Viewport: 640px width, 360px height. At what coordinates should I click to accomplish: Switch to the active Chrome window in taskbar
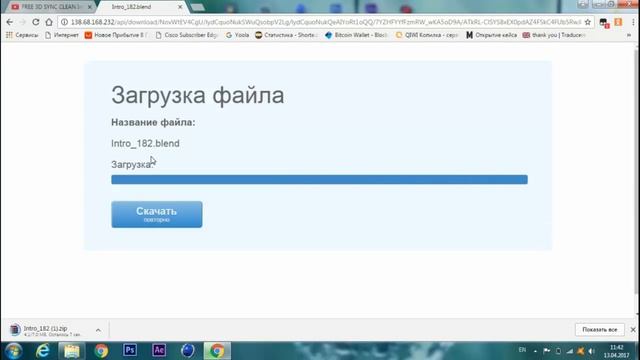pos(217,351)
